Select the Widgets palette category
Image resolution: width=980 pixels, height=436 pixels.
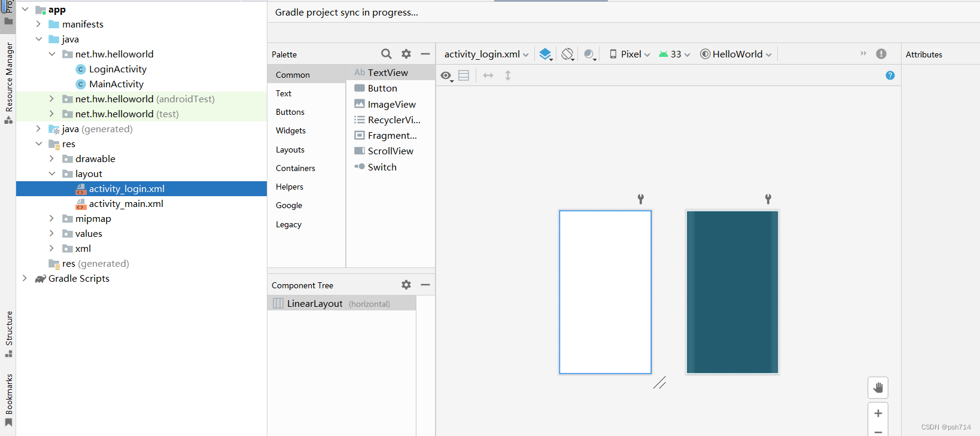[306, 130]
